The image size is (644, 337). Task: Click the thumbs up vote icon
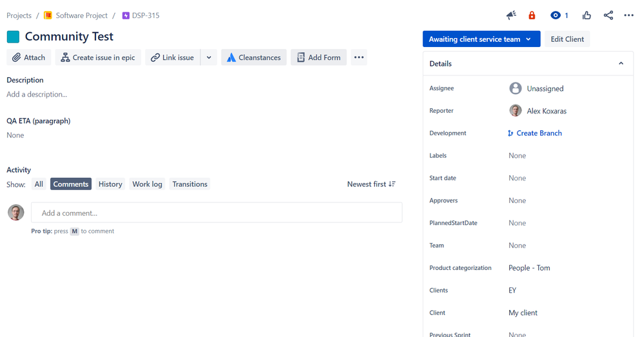[x=587, y=15]
